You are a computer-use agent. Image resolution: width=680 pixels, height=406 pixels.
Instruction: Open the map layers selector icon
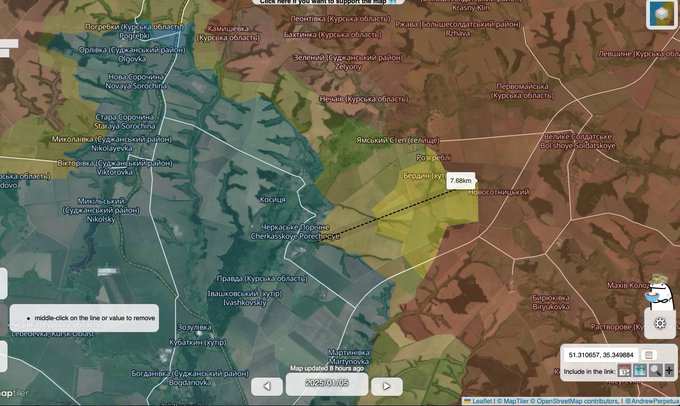click(x=661, y=14)
